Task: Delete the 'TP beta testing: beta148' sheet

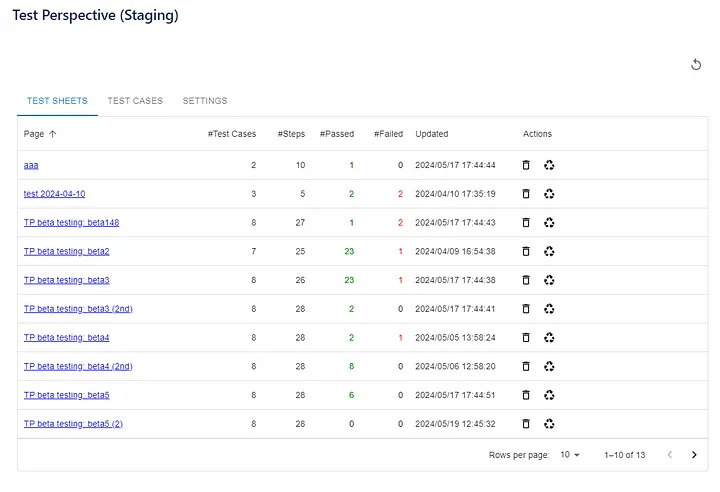Action: tap(526, 223)
